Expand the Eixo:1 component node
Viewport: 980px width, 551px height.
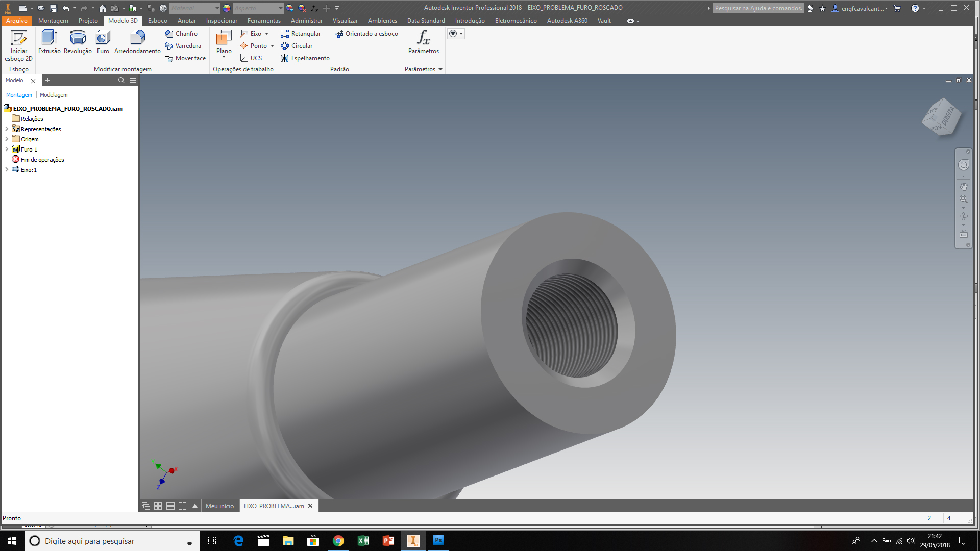pyautogui.click(x=8, y=169)
